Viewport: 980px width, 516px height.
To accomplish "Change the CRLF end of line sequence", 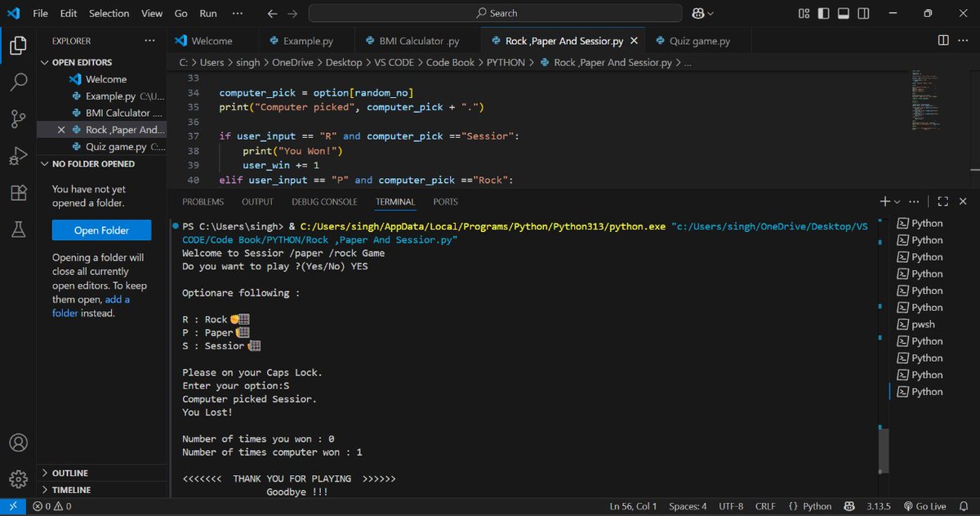I will coord(765,506).
